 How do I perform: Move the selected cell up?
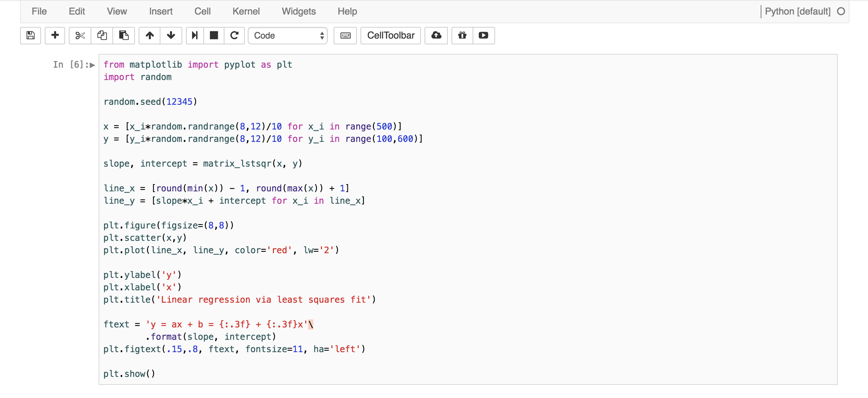tap(150, 35)
